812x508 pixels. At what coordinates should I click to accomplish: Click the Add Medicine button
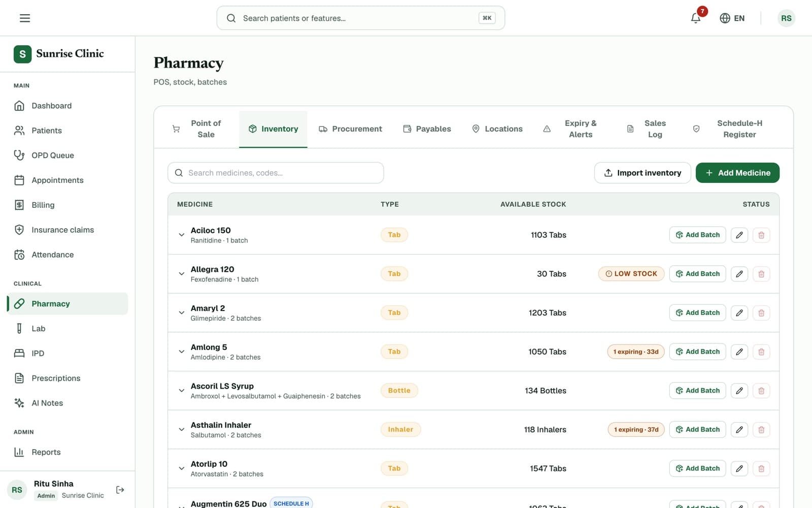pyautogui.click(x=737, y=173)
